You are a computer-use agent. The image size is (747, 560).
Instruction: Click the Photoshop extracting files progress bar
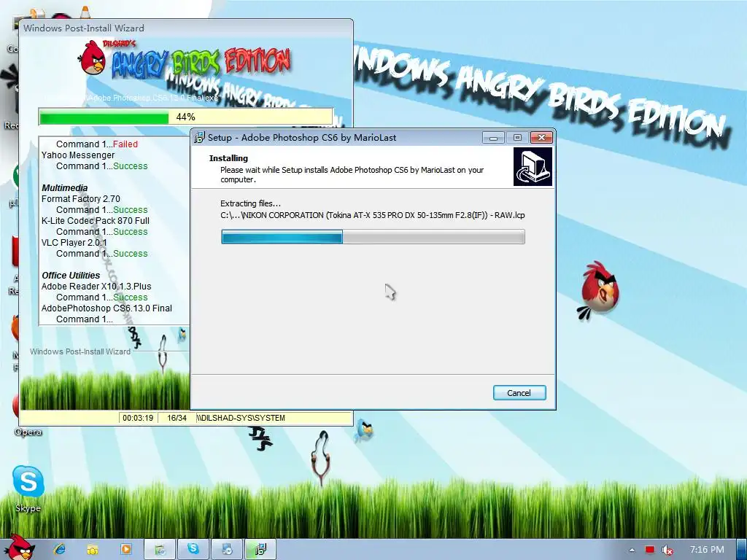pos(373,237)
